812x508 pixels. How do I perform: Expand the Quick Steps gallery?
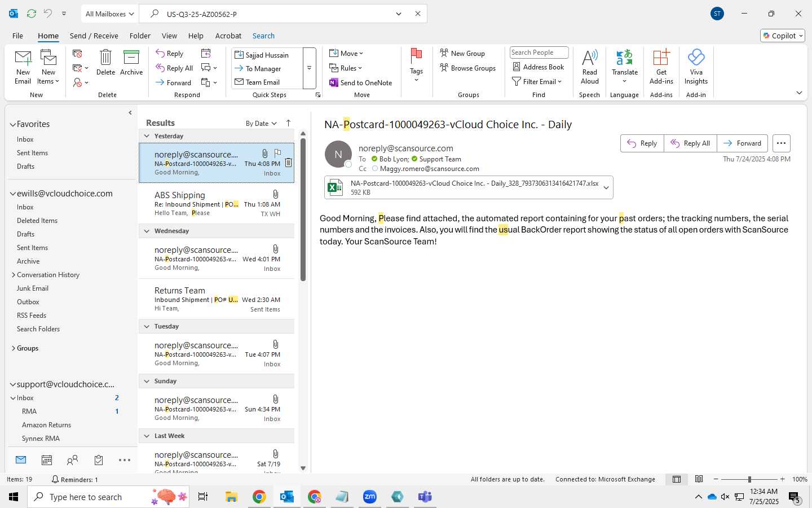(x=310, y=68)
